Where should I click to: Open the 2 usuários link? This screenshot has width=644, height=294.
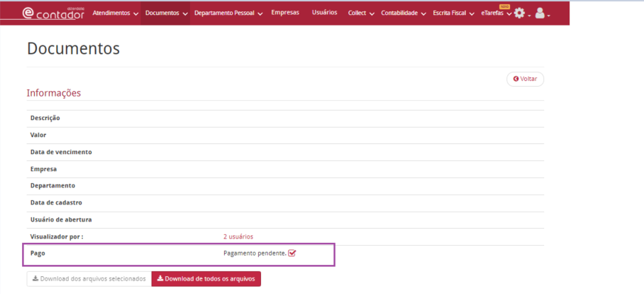(238, 236)
